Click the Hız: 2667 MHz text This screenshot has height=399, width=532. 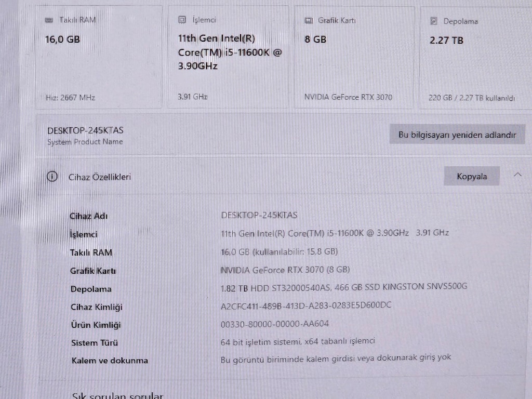(x=70, y=98)
